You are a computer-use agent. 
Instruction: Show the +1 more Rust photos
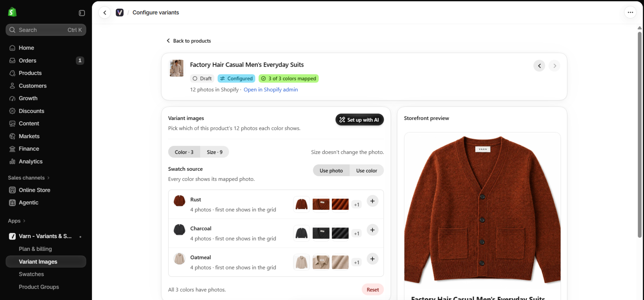[356, 204]
